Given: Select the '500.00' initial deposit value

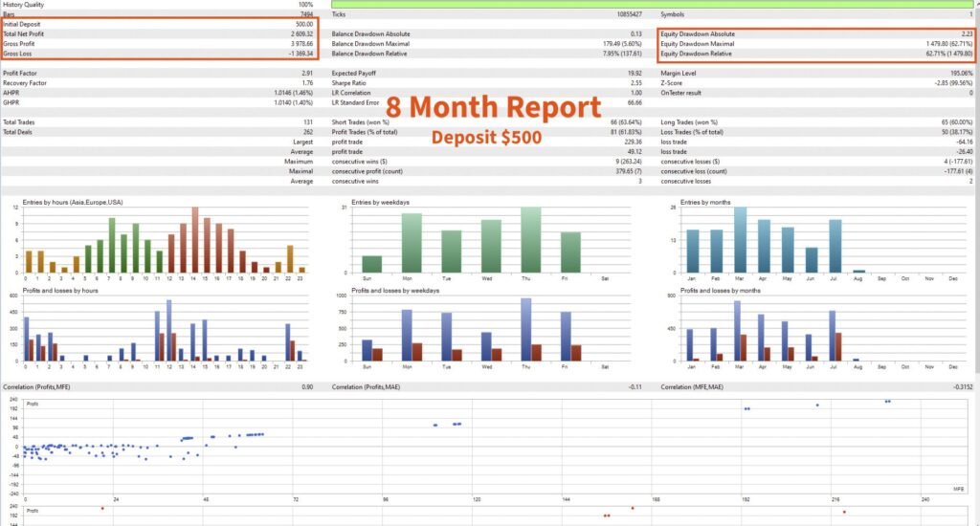Looking at the screenshot, I should [x=304, y=24].
